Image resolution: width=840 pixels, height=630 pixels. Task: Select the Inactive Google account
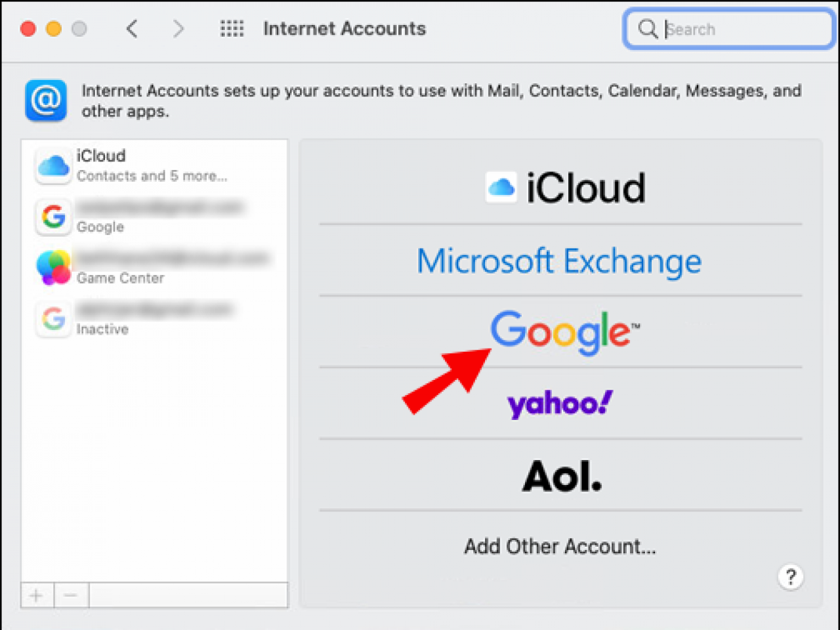pyautogui.click(x=154, y=319)
